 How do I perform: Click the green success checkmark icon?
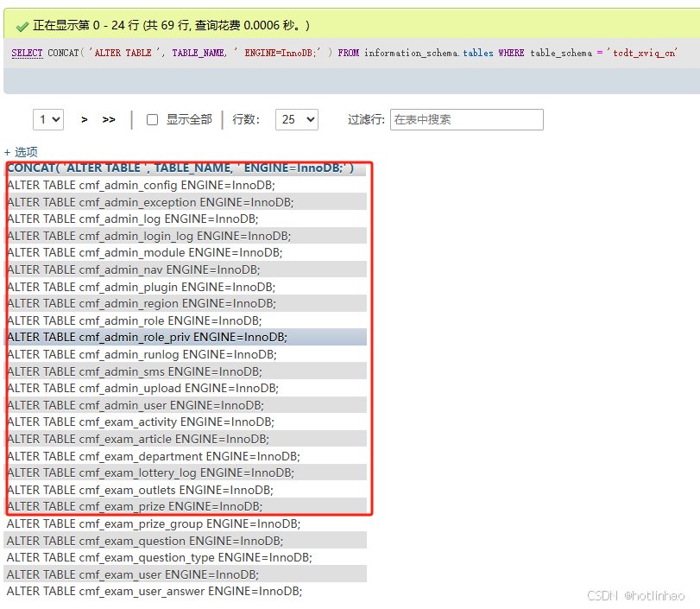coord(21,26)
